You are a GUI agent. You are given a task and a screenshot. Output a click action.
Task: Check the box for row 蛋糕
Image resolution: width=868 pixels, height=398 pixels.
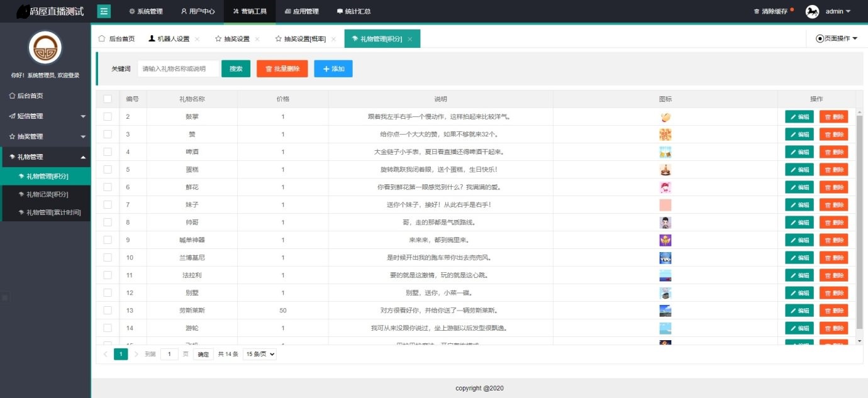point(108,169)
